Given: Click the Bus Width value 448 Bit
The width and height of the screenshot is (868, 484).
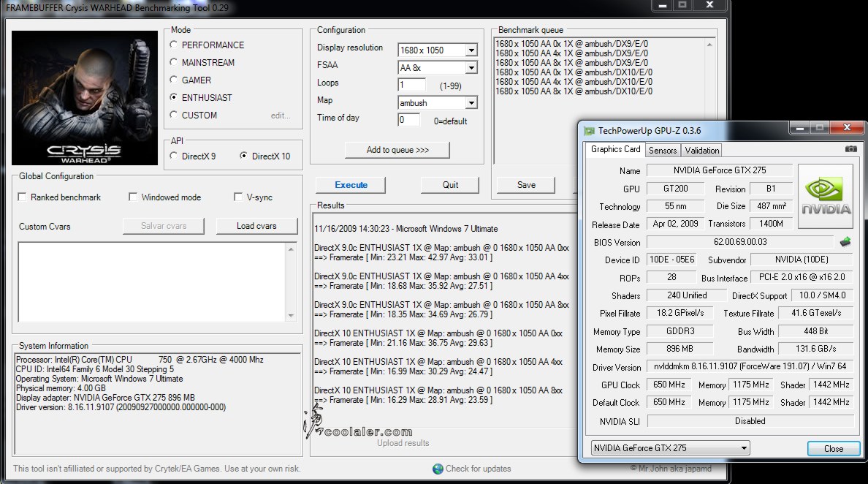Looking at the screenshot, I should (x=816, y=331).
